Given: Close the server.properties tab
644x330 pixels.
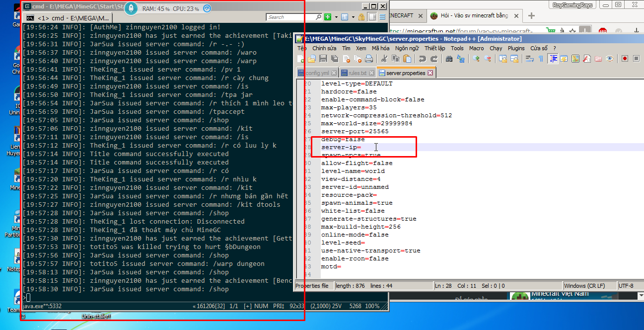Looking at the screenshot, I should (x=430, y=73).
